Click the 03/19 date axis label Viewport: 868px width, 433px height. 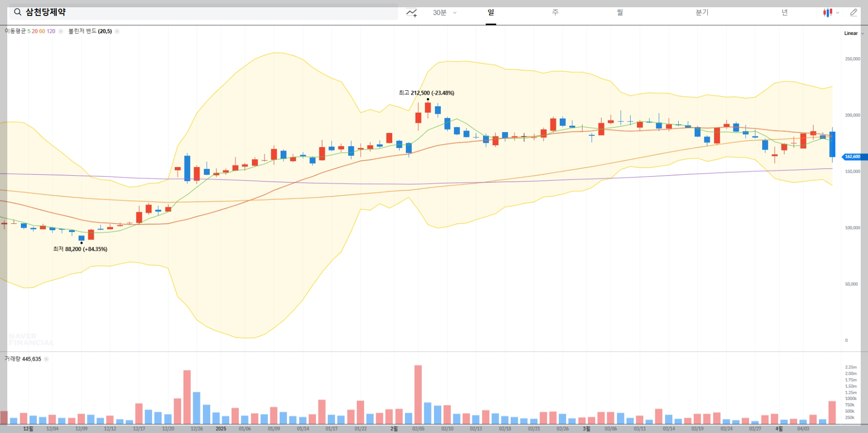(x=697, y=429)
